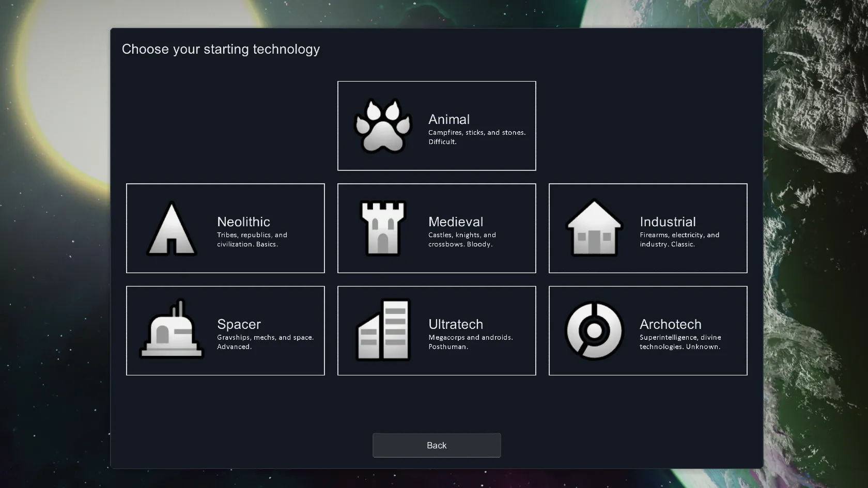The image size is (868, 488).
Task: Select the Archotech circular core icon
Action: (x=594, y=330)
